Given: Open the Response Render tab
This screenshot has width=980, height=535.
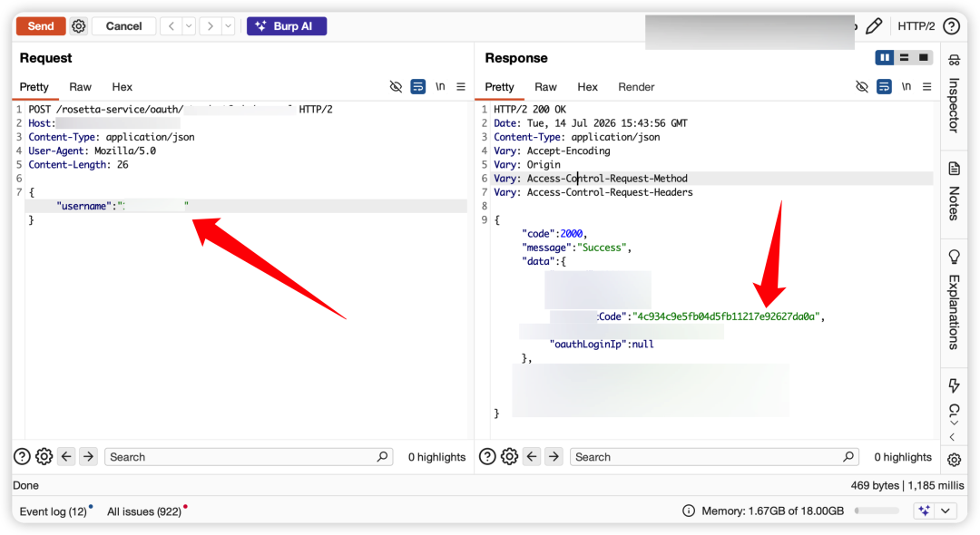Looking at the screenshot, I should (x=636, y=87).
